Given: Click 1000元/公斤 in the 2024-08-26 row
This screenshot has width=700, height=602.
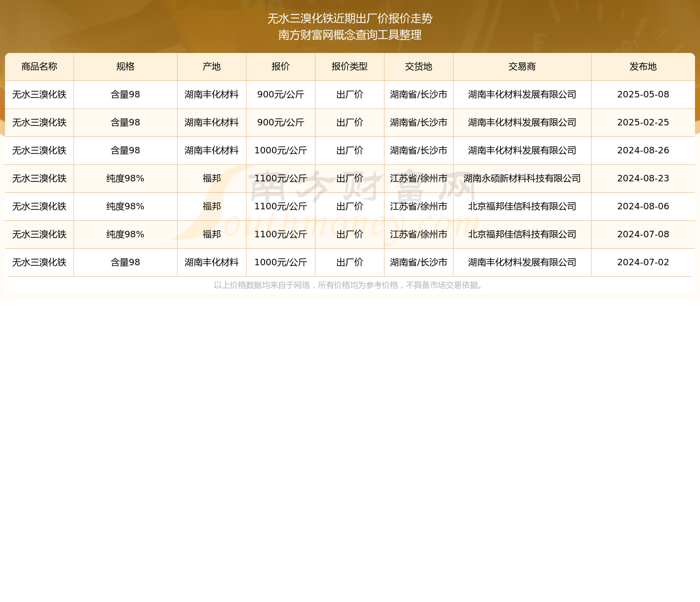Looking at the screenshot, I should (x=280, y=150).
